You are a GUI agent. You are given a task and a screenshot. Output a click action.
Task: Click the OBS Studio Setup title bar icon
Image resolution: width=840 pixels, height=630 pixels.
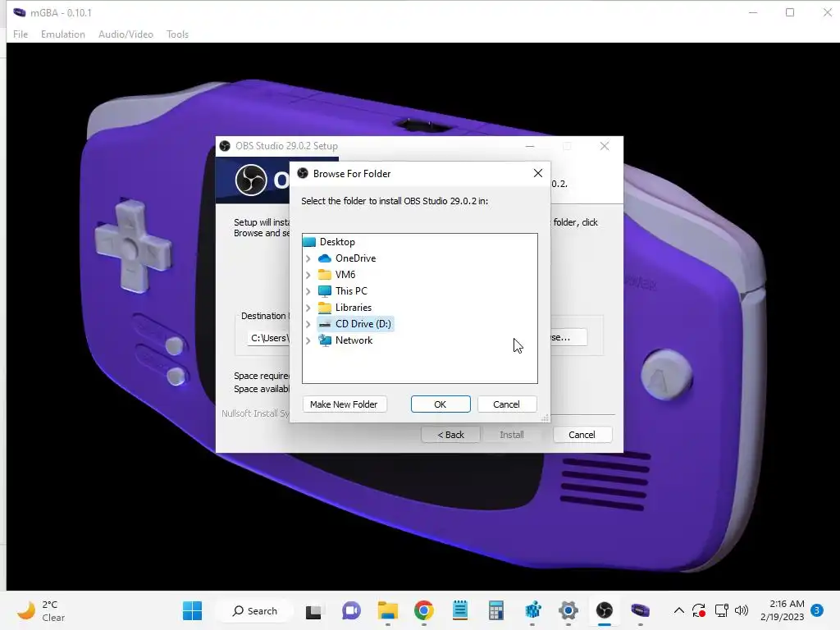click(225, 146)
